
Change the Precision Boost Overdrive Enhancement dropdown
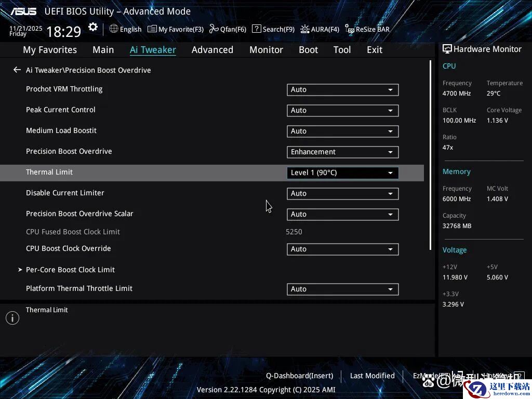point(342,152)
